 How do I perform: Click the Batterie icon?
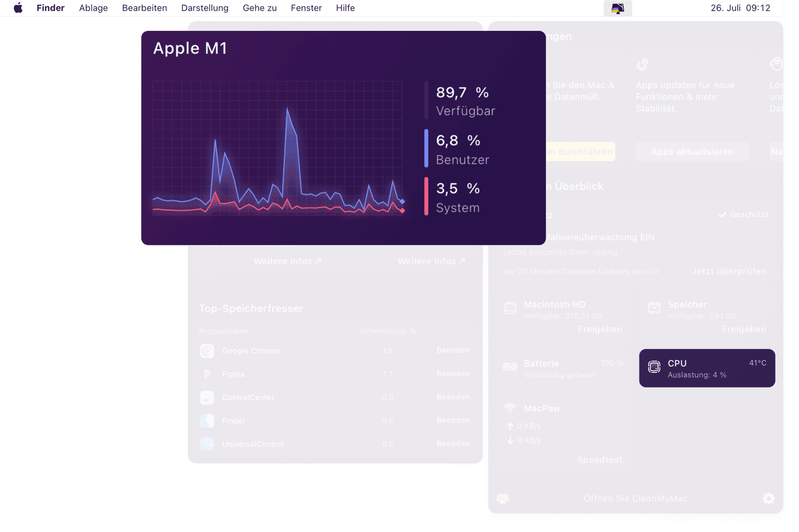point(510,367)
